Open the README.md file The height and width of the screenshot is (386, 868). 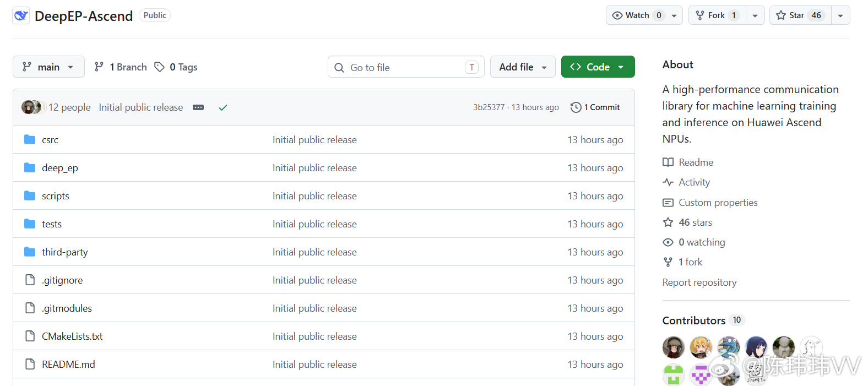point(68,365)
